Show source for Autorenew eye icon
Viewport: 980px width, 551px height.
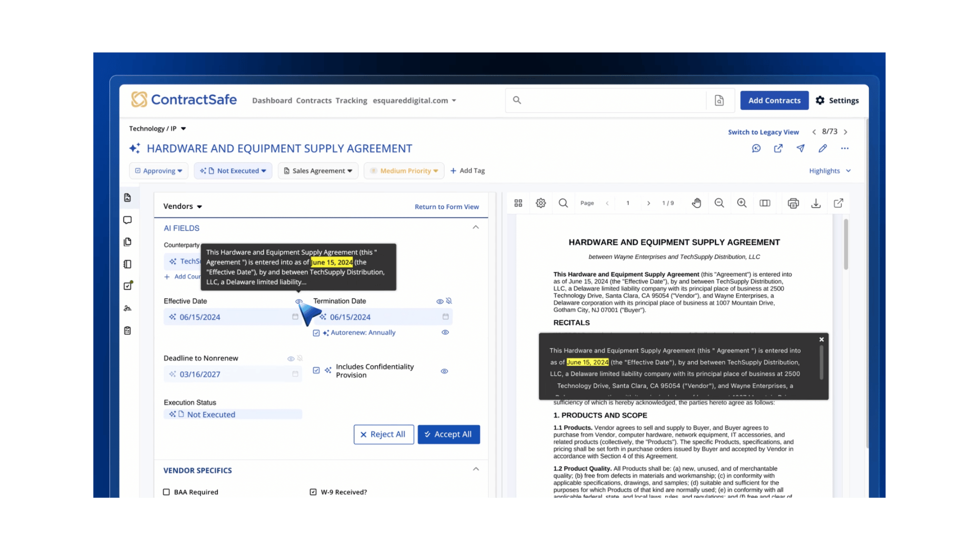tap(445, 333)
